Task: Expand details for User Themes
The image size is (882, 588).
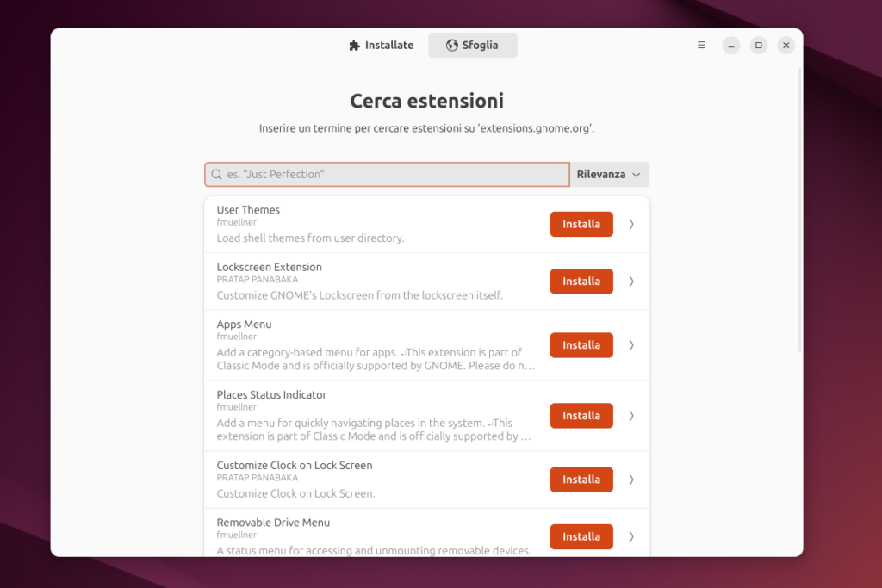Action: [x=631, y=224]
